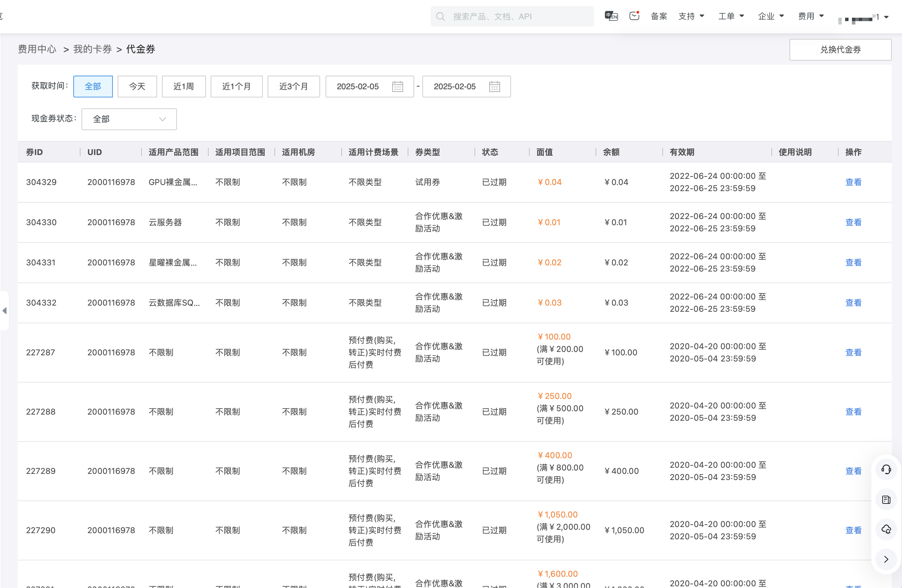Select the 全部 time filter
The width and height of the screenshot is (902, 588).
pyautogui.click(x=93, y=87)
